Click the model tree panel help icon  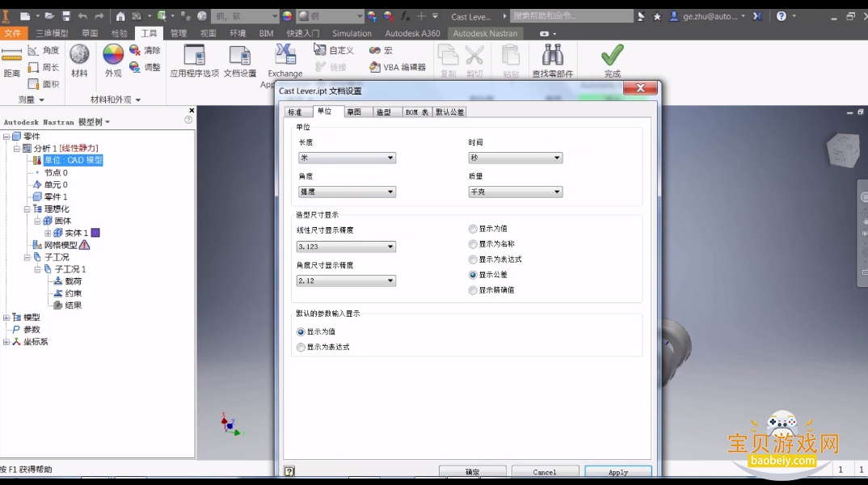[188, 120]
